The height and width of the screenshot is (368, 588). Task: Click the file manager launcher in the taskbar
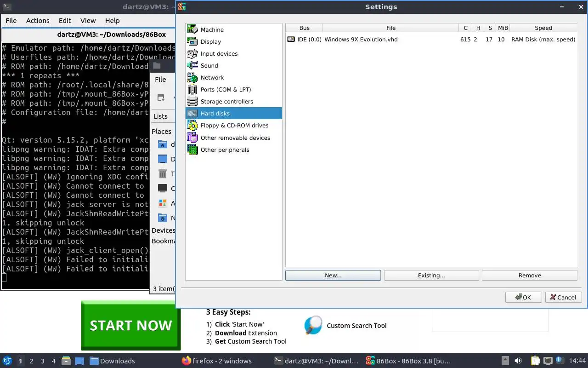click(x=66, y=361)
